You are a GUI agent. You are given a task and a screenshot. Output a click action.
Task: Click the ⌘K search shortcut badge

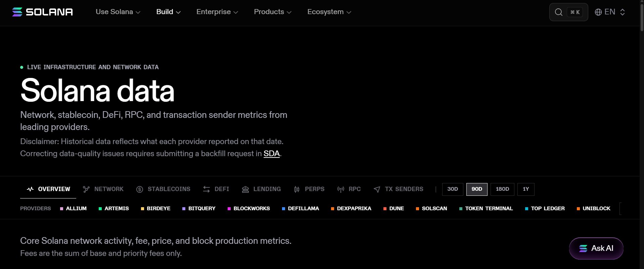pos(575,12)
